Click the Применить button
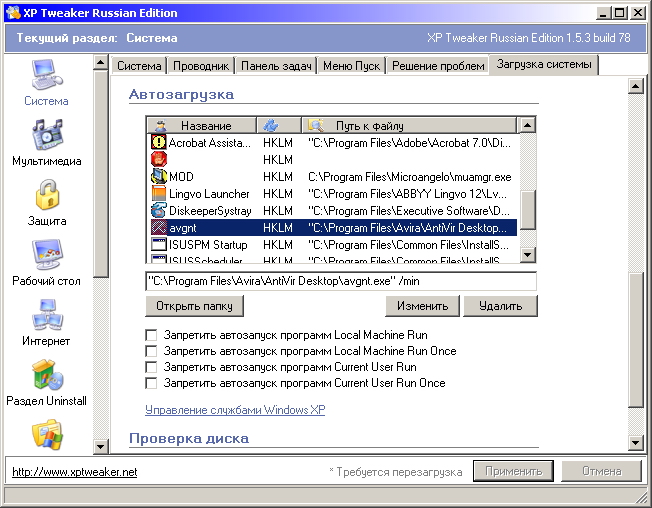The image size is (652, 508). click(514, 471)
